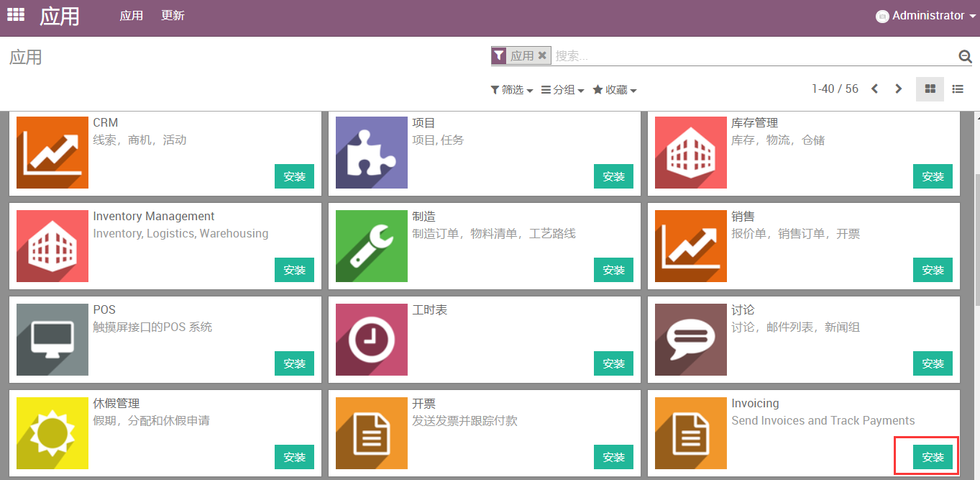Viewport: 980px width, 480px height.
Task: Click the 休假管理 sun icon
Action: click(52, 433)
